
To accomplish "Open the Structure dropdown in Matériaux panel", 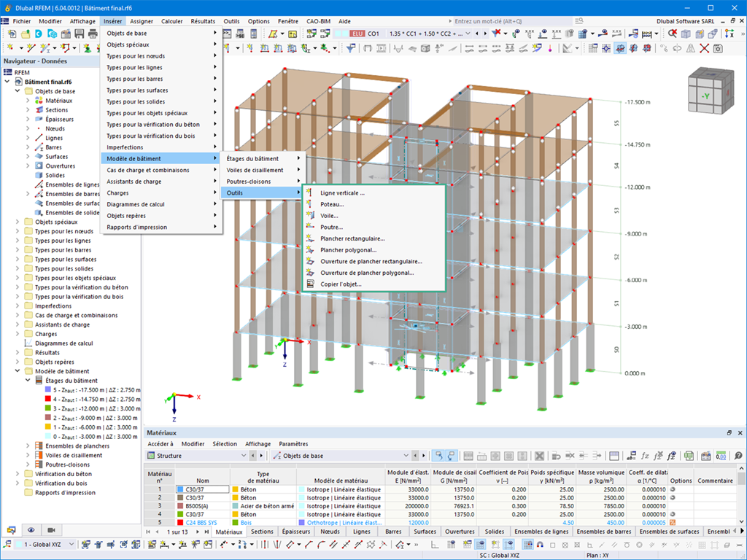I will [x=197, y=456].
